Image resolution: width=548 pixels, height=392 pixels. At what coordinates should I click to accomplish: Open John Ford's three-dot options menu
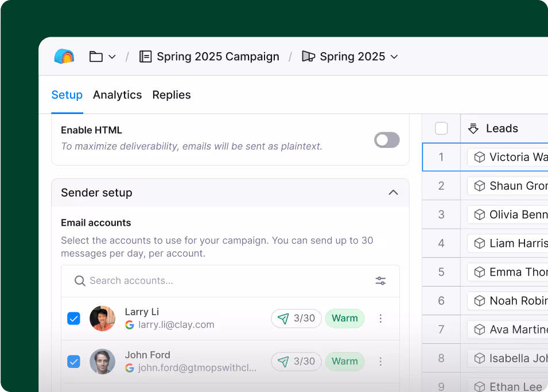coord(380,361)
